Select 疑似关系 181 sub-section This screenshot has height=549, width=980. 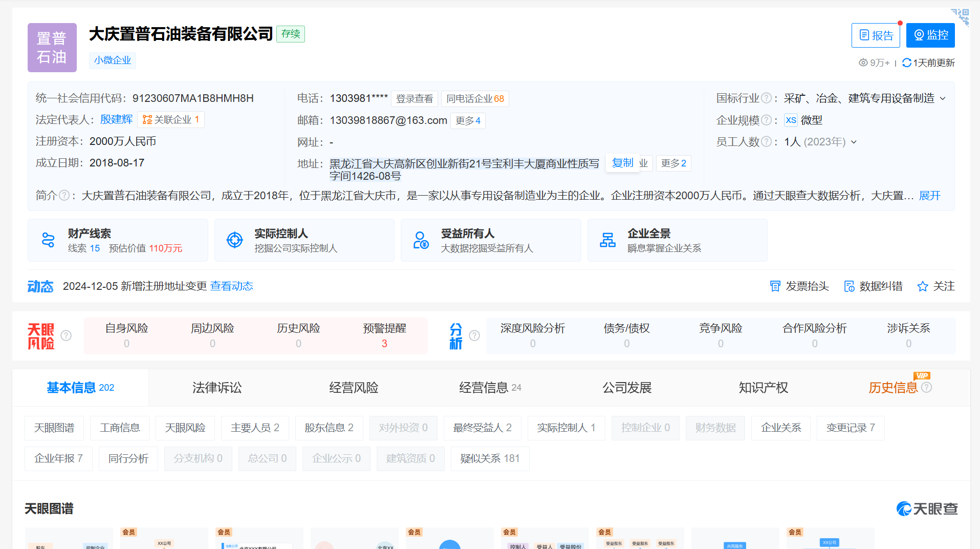click(490, 458)
